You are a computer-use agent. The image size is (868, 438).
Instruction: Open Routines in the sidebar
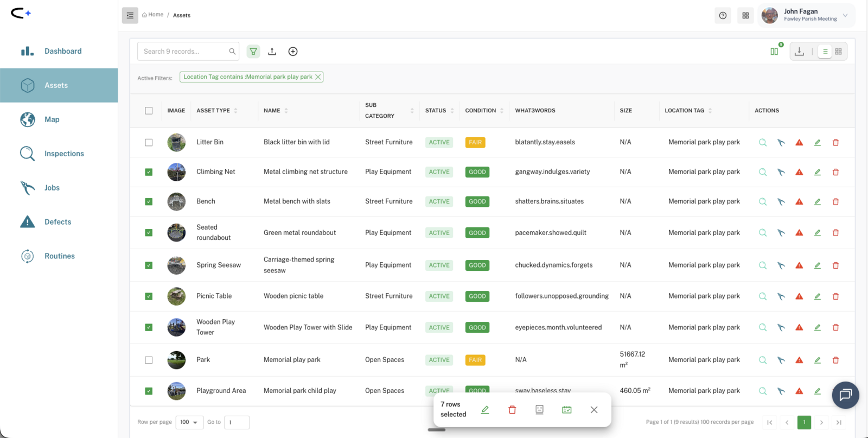point(59,256)
